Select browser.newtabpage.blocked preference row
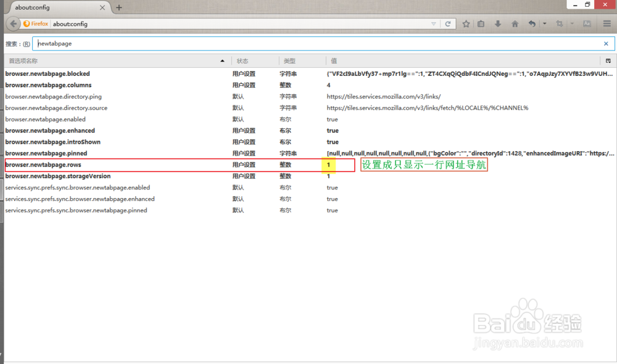Screen dimensions: 617x364 310,73
